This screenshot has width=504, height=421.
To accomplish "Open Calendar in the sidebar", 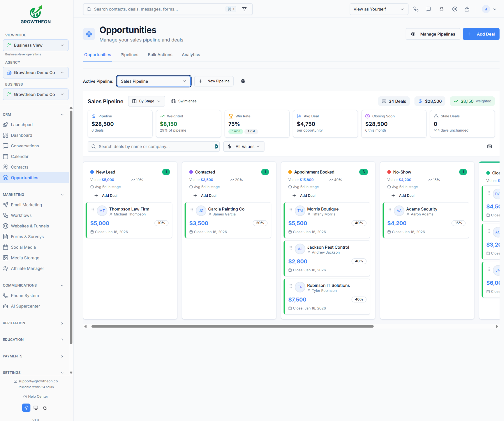I will tap(34, 157).
